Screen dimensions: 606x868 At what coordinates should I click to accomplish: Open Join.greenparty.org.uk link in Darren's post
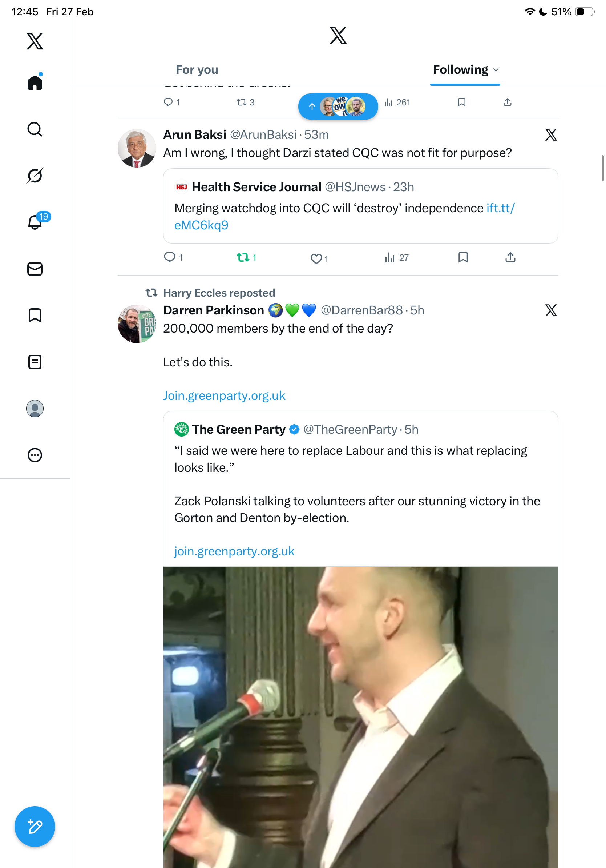(x=224, y=395)
